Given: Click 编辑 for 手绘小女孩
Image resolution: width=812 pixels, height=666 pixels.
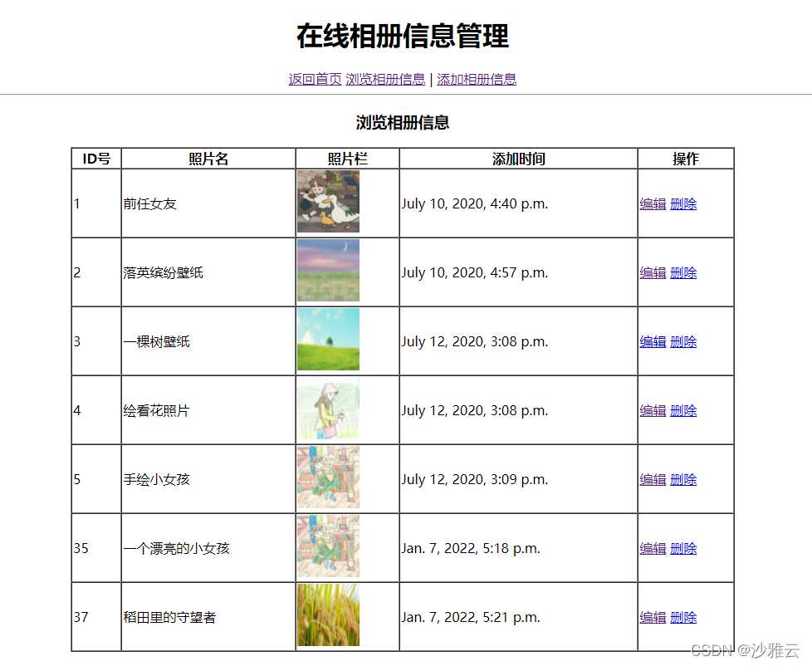Looking at the screenshot, I should 653,479.
